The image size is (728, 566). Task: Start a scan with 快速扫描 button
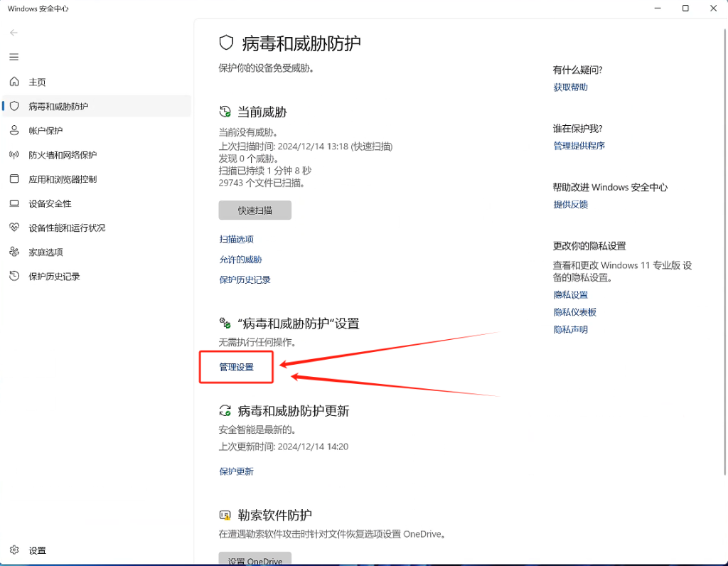(255, 210)
